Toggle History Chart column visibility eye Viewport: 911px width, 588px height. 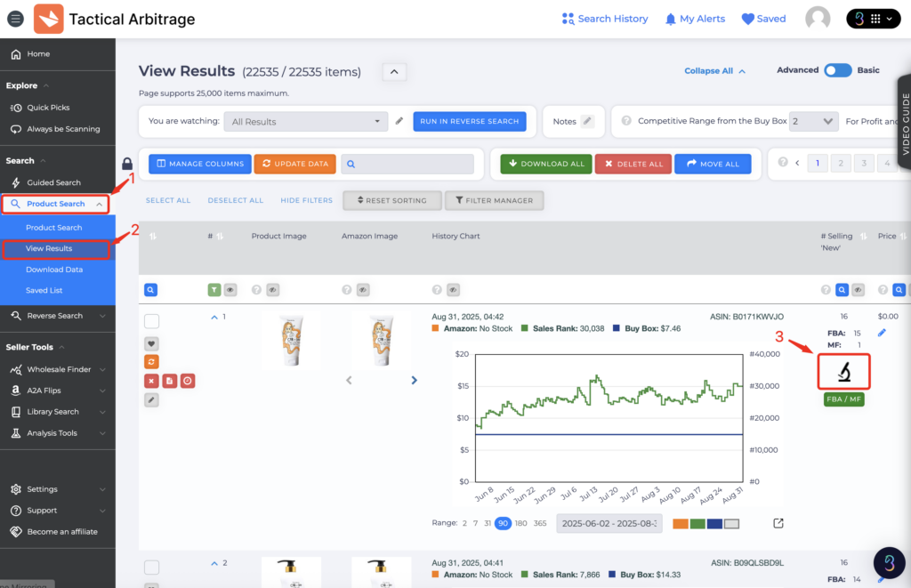pyautogui.click(x=453, y=290)
